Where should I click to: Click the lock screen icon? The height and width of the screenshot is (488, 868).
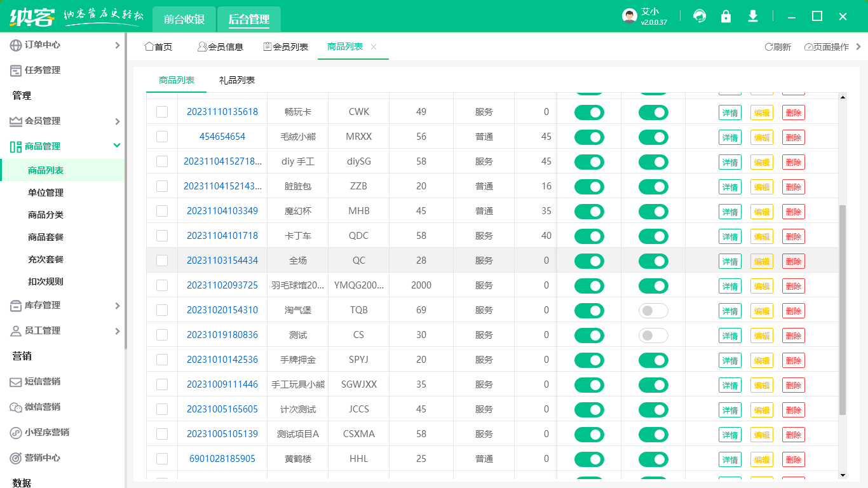[x=726, y=17]
